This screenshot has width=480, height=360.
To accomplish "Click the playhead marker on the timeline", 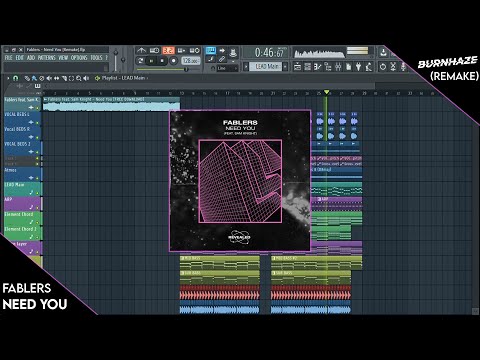I will (x=327, y=92).
